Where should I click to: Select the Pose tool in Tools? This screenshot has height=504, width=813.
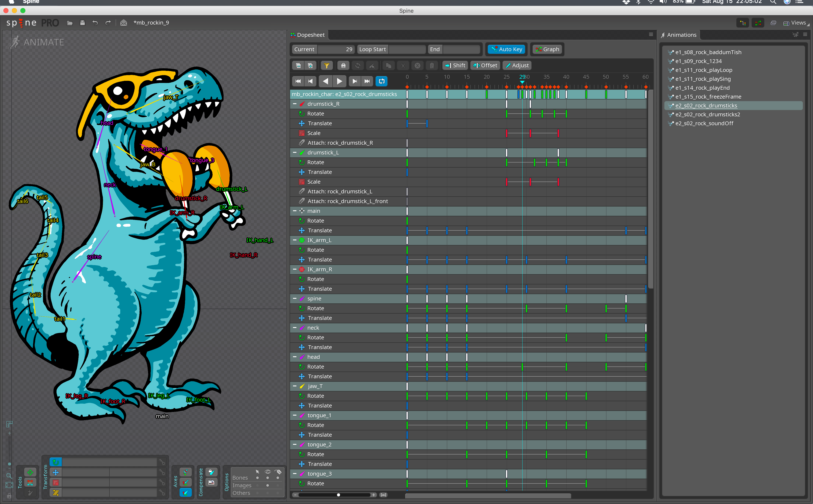[30, 472]
